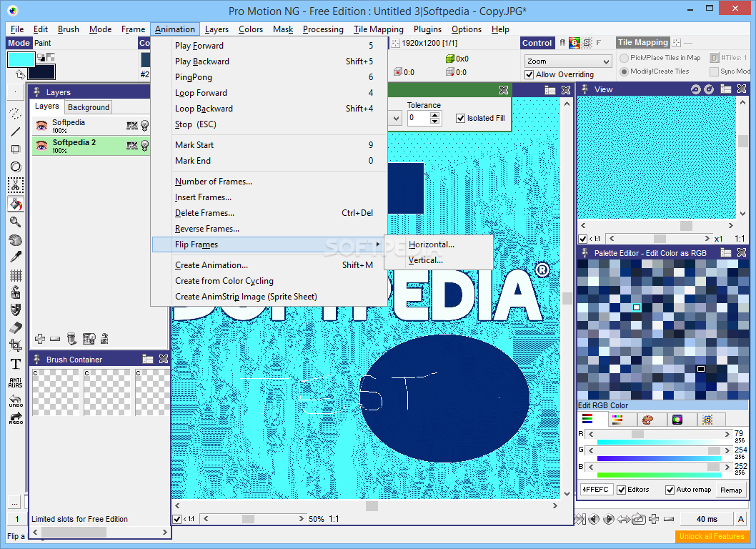
Task: Open FX settings for Softpedia 2 layer
Action: (x=132, y=146)
